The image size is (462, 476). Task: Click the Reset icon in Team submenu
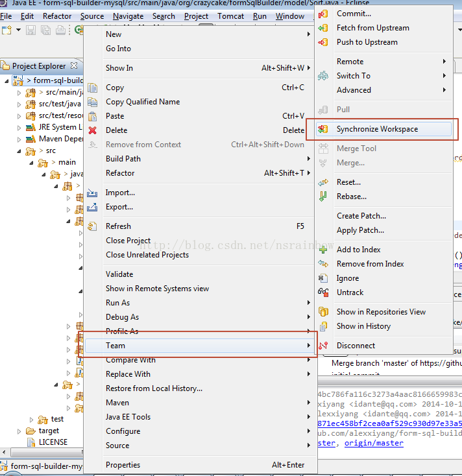(323, 182)
